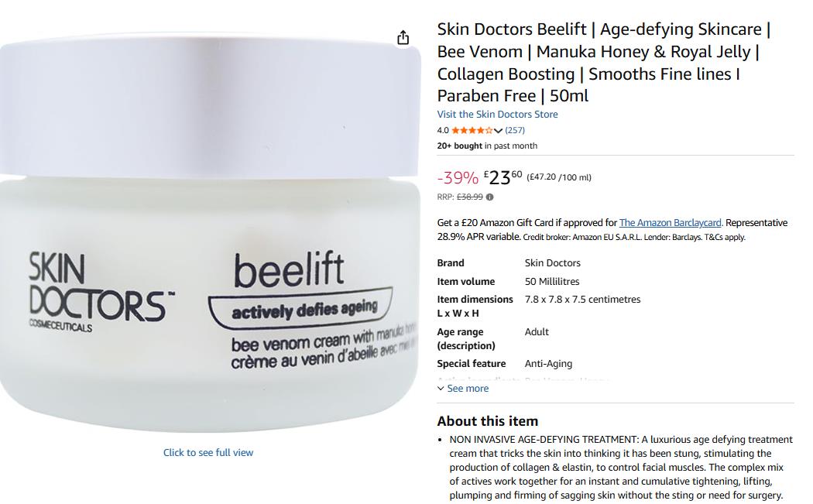
Task: Click the Item volume 50 Millilitres value
Action: [551, 282]
